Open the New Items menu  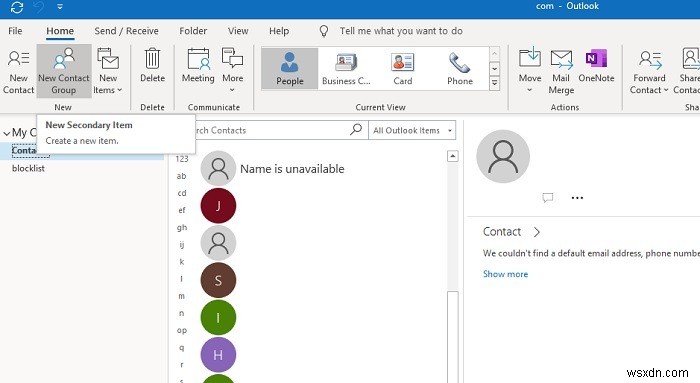108,71
